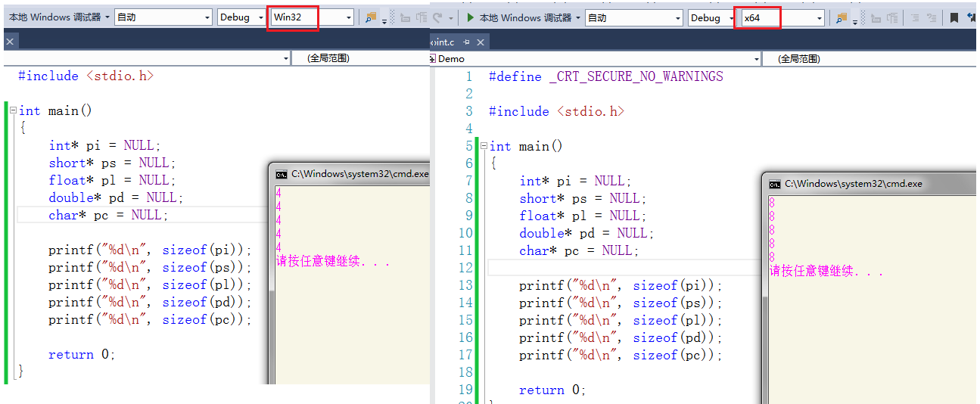Open the 自动 dropdown in the left window

[163, 17]
